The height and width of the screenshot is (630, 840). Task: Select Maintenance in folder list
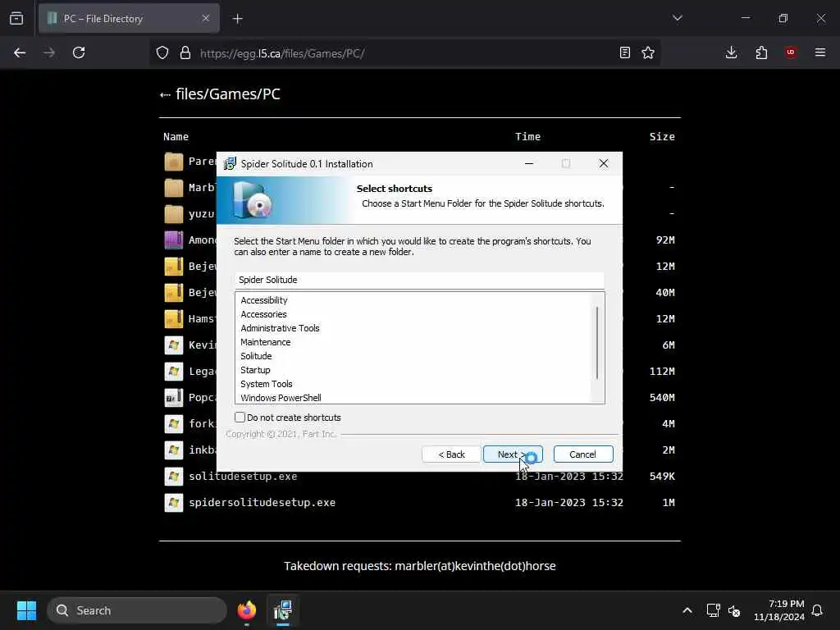coord(265,342)
